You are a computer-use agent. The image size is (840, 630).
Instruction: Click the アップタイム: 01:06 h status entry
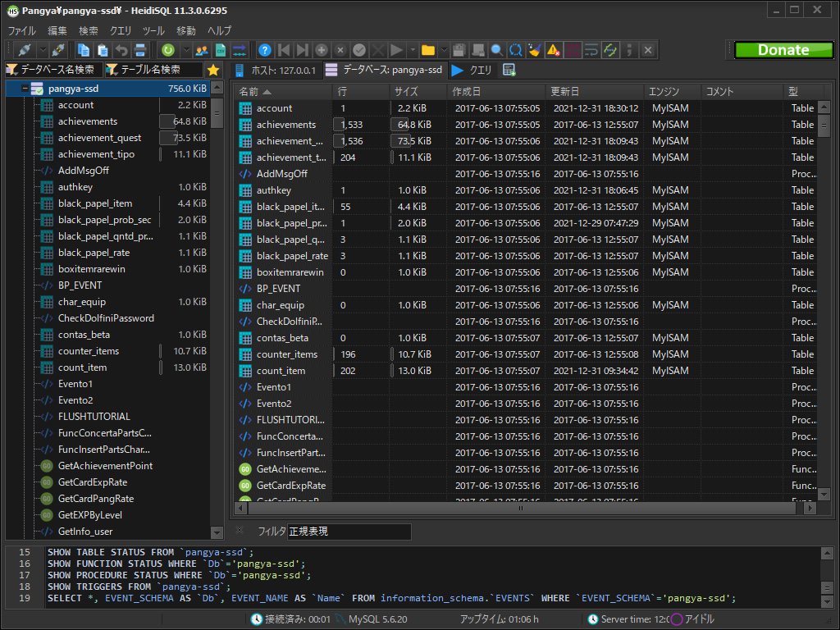(500, 619)
